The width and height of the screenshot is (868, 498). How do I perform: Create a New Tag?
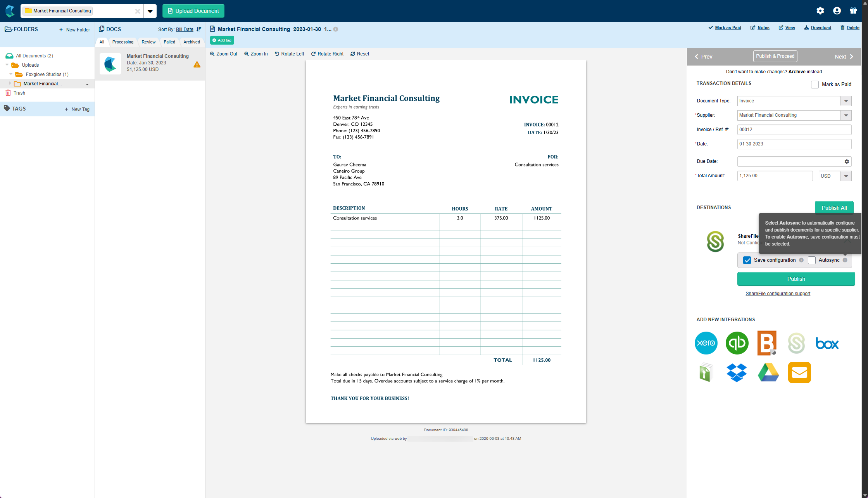click(77, 109)
